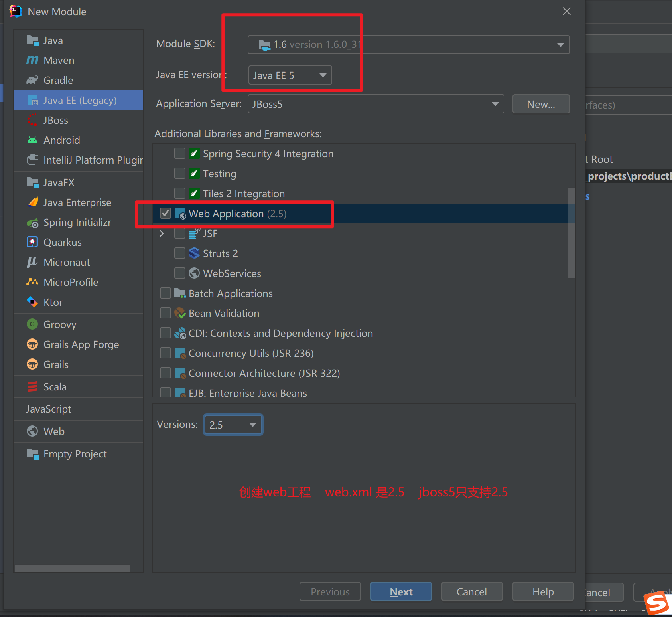The image size is (672, 617).
Task: Select Maven module type
Action: pos(79,60)
